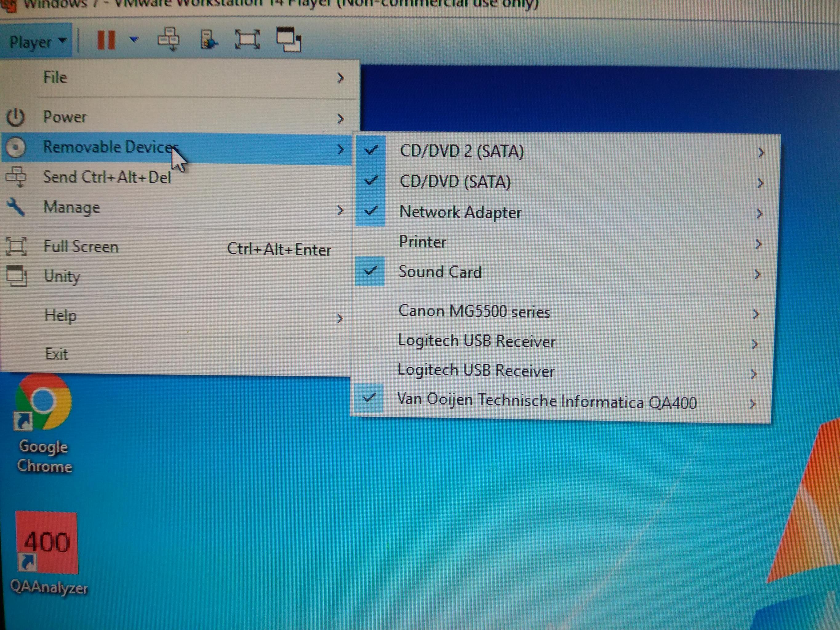
Task: Select CD/DVD 2 (SATA) device entry
Action: click(x=567, y=152)
